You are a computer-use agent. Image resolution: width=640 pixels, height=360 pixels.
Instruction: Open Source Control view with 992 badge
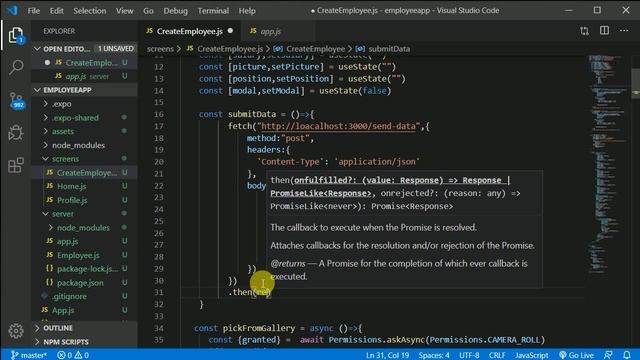16,100
